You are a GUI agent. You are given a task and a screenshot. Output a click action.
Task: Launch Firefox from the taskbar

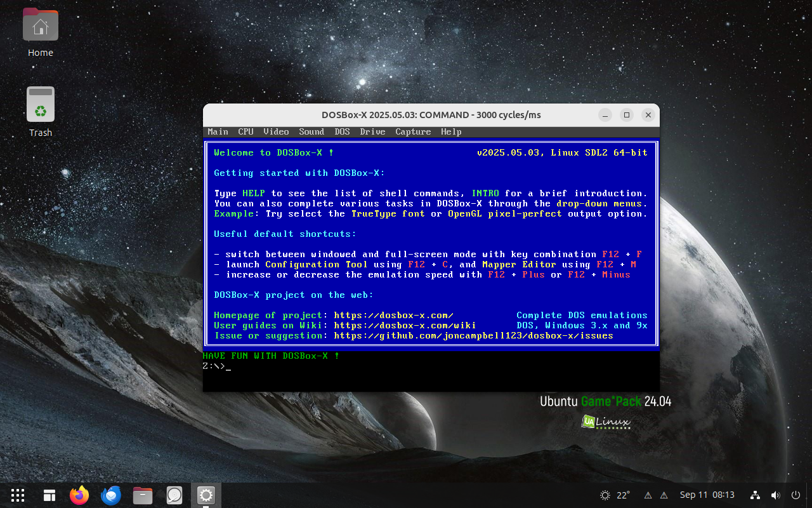click(x=79, y=495)
